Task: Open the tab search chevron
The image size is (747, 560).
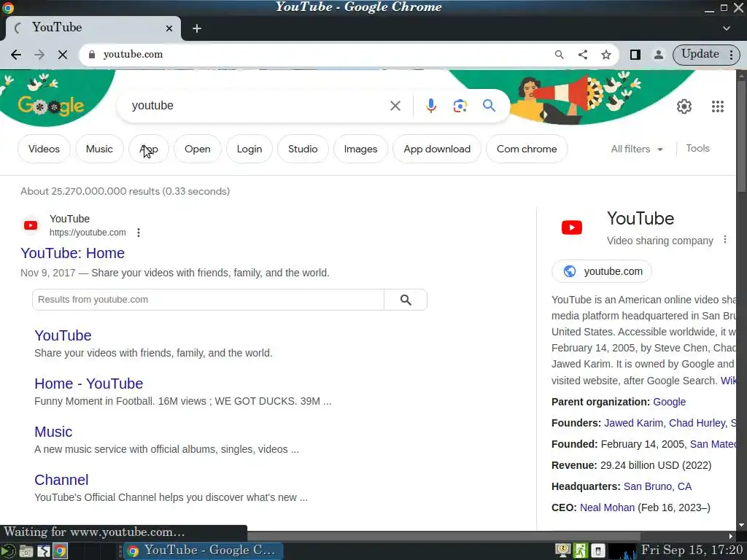Action: (x=726, y=28)
